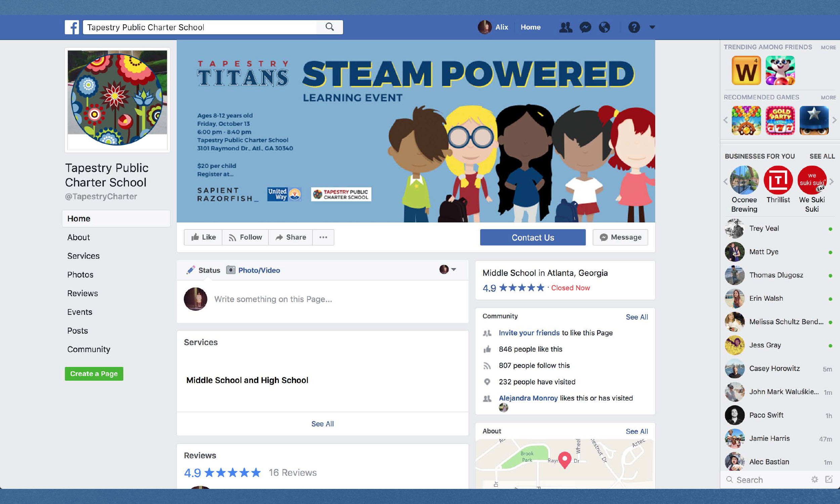Image resolution: width=840 pixels, height=504 pixels.
Task: Click the chat Search field
Action: tap(766, 480)
